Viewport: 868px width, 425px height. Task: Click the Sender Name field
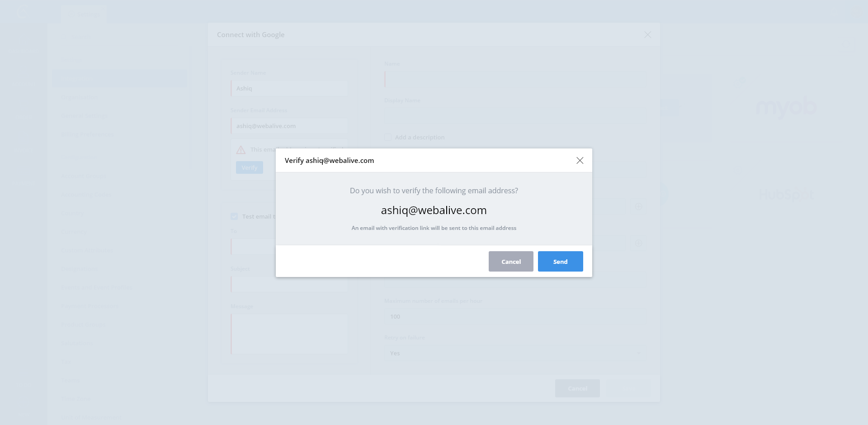(289, 88)
